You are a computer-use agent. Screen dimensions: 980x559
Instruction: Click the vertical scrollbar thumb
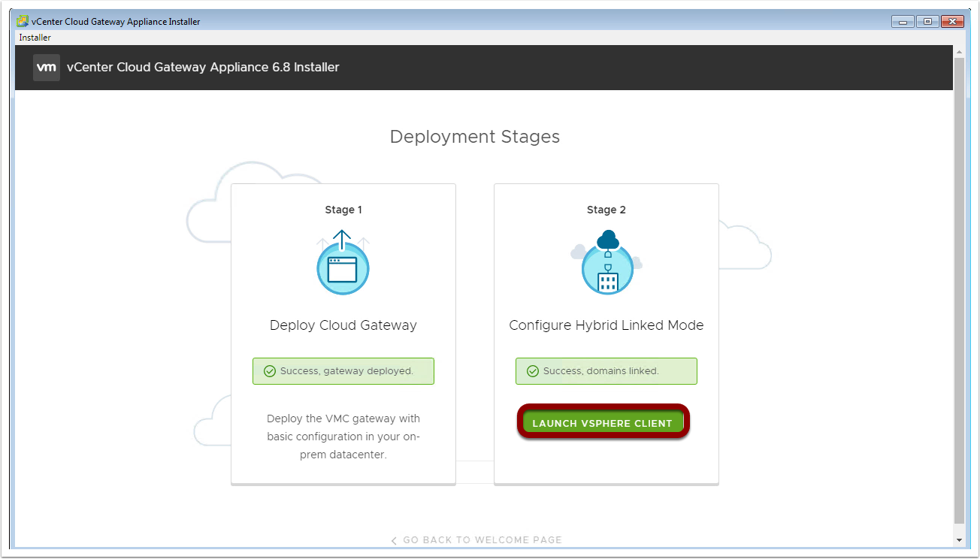pyautogui.click(x=958, y=289)
